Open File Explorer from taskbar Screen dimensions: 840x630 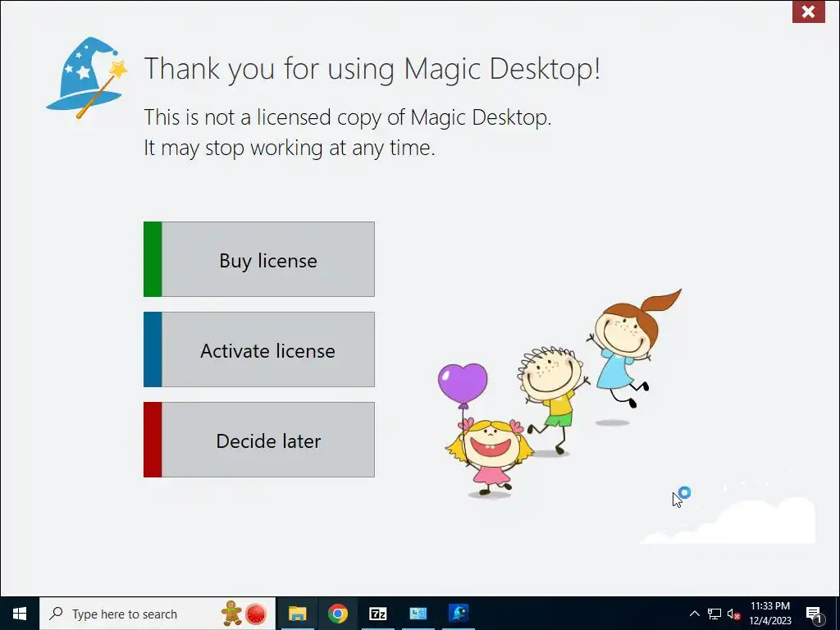point(297,614)
